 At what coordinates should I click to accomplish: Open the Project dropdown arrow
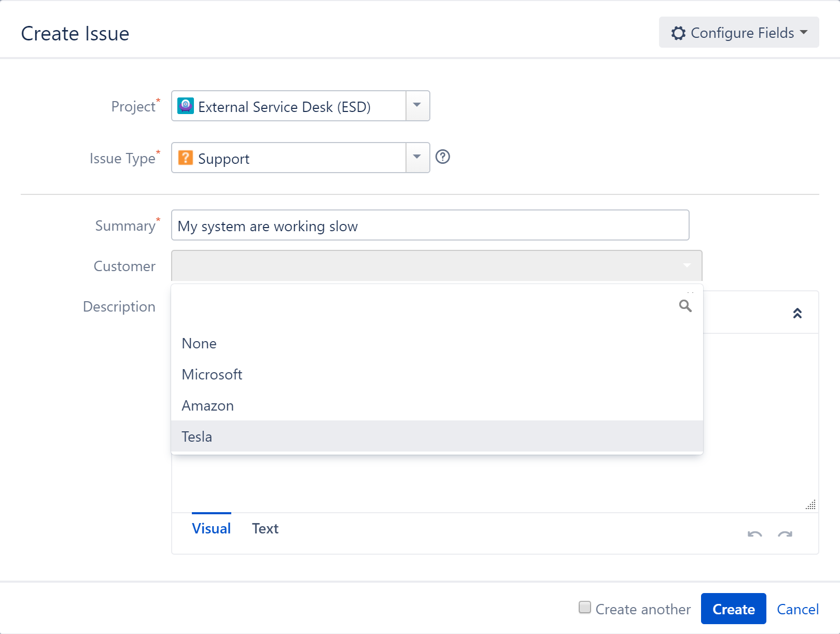[416, 106]
